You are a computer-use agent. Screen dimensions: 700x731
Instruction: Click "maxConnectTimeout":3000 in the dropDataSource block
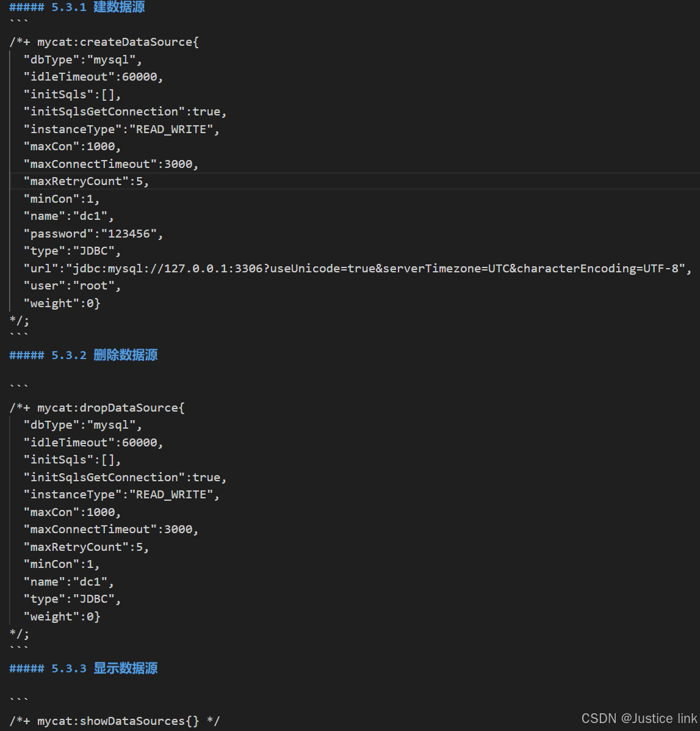click(x=111, y=529)
